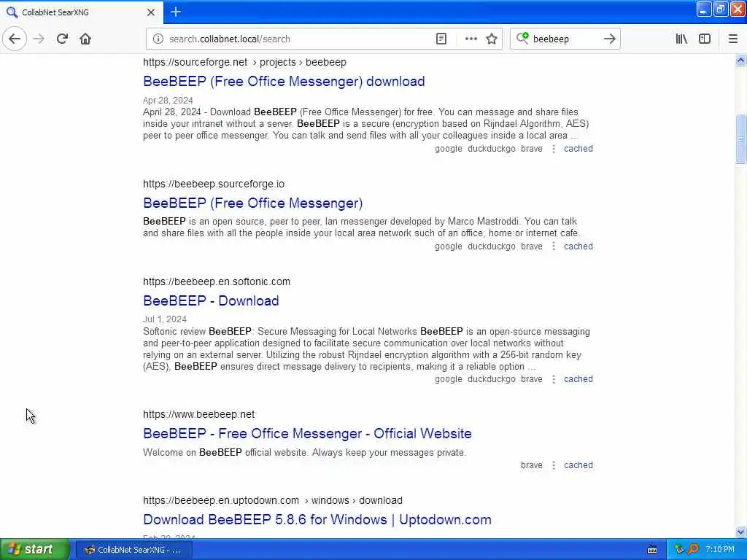
Task: Click scrollbar down arrow
Action: (x=740, y=532)
